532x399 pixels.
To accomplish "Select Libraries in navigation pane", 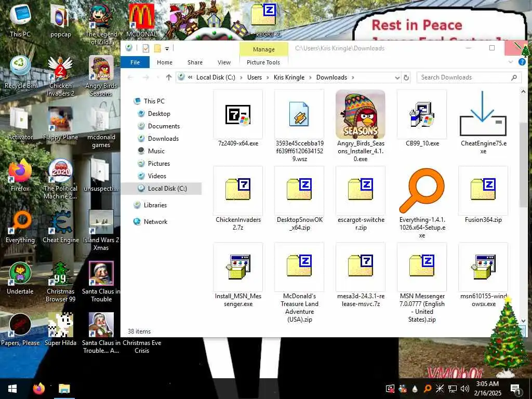I will click(x=155, y=205).
